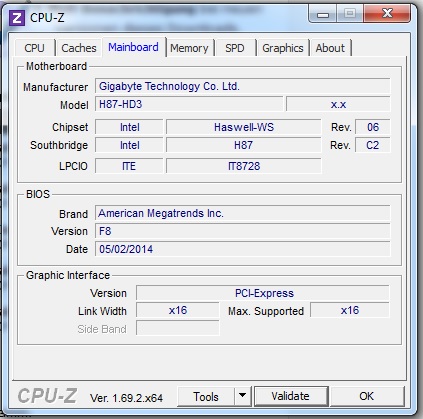Open the Caches tab
This screenshot has height=419, width=423.
[79, 48]
